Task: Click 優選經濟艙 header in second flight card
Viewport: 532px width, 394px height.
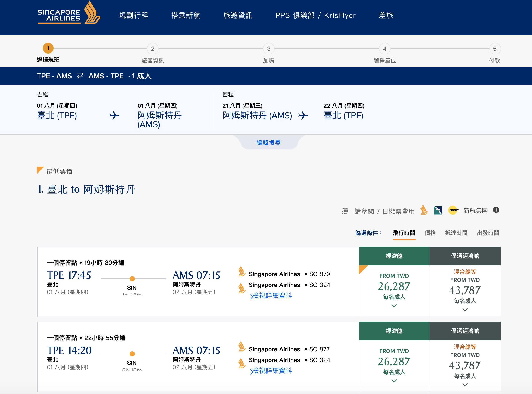Action: pyautogui.click(x=465, y=331)
